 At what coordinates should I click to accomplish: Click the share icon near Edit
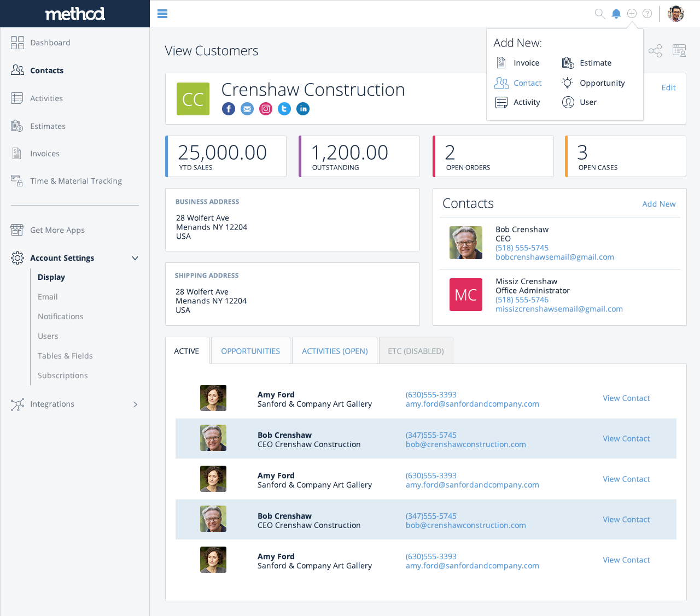coord(655,51)
